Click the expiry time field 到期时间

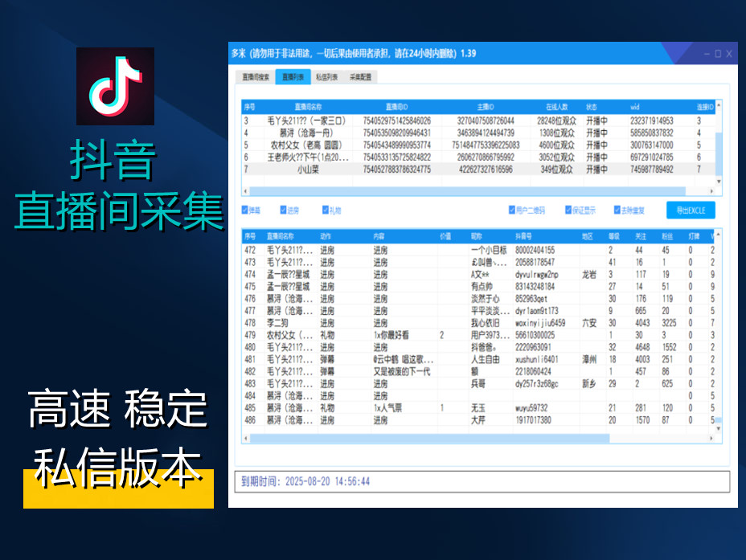tap(482, 481)
